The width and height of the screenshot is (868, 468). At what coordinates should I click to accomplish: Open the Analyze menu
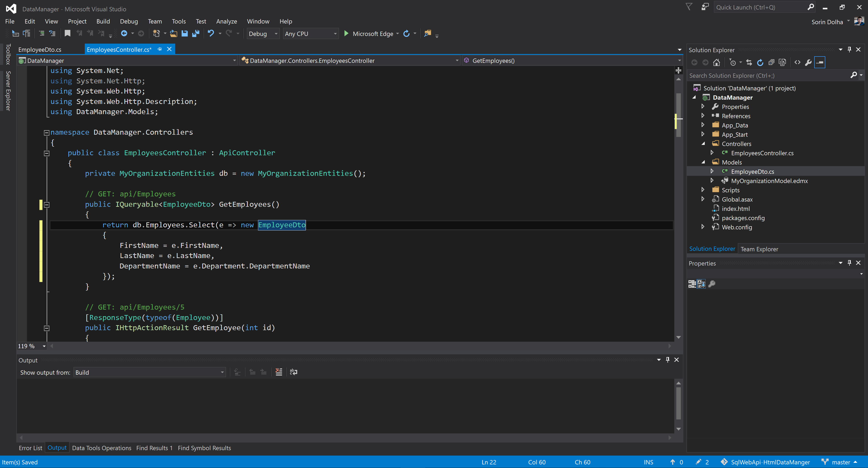[x=226, y=21]
